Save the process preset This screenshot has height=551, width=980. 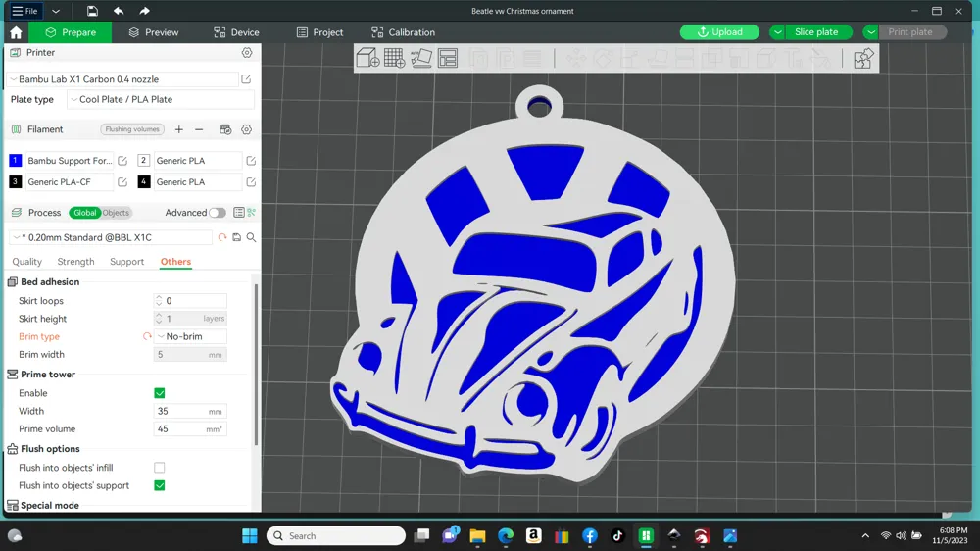click(x=237, y=237)
